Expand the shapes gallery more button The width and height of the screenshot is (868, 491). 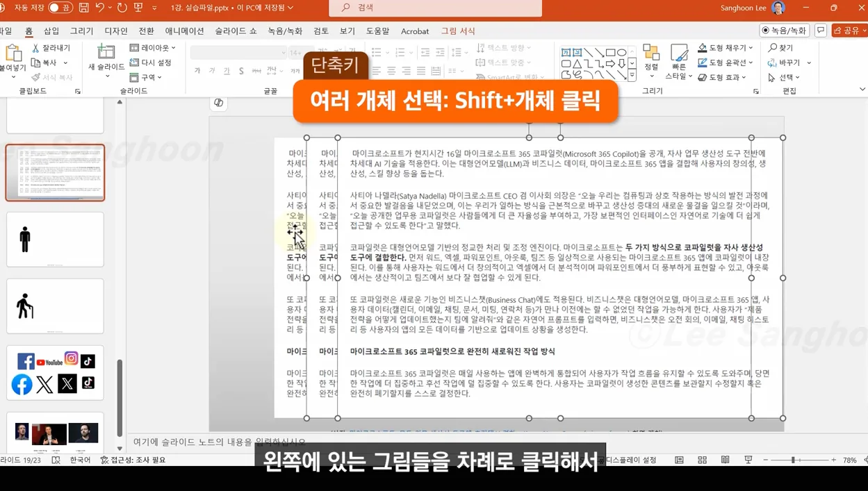click(632, 75)
